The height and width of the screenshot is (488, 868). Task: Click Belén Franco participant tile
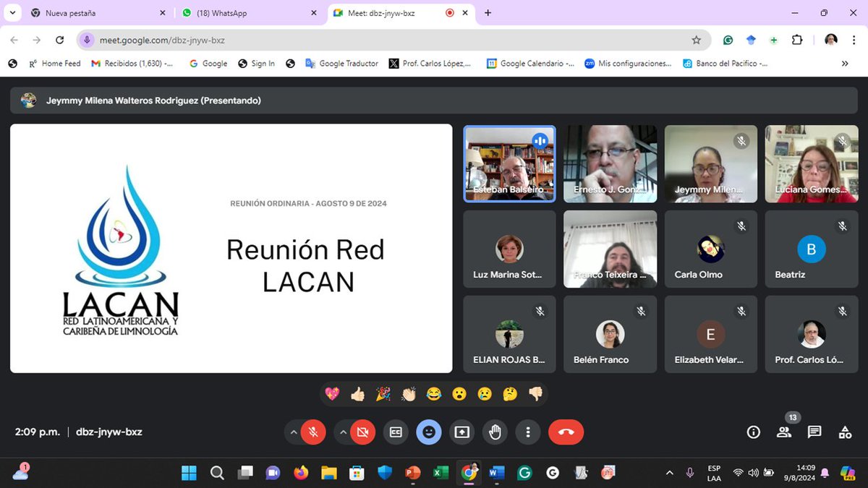610,334
